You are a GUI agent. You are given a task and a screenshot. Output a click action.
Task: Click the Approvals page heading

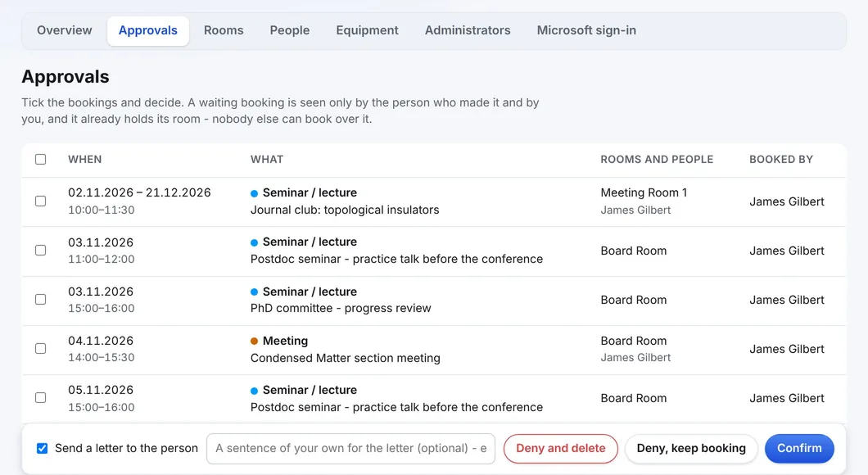66,76
